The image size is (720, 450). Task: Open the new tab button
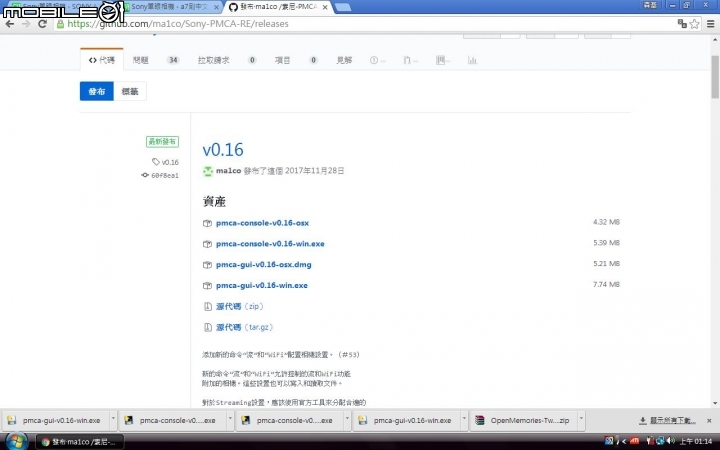click(x=343, y=7)
